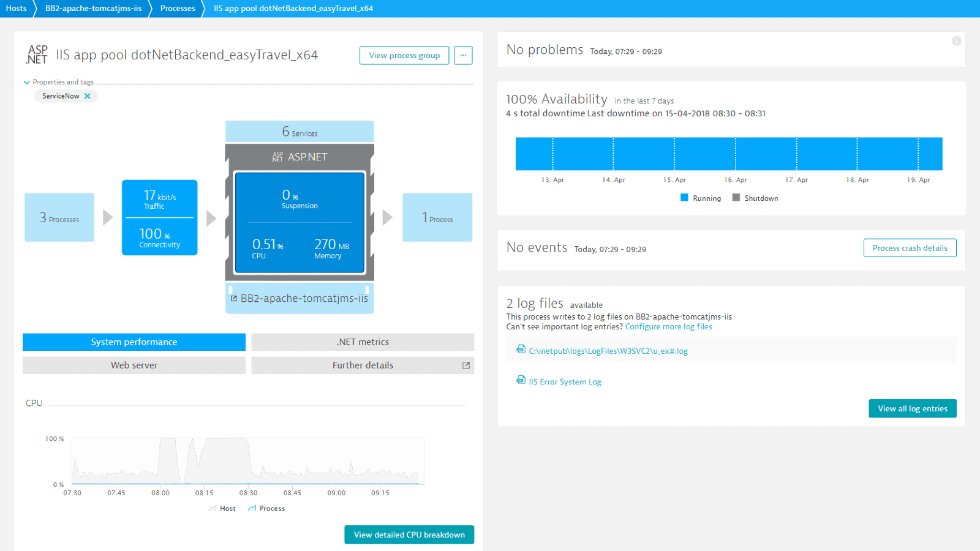Click the info icon in problems panel
Image resolution: width=980 pixels, height=551 pixels.
pyautogui.click(x=956, y=41)
